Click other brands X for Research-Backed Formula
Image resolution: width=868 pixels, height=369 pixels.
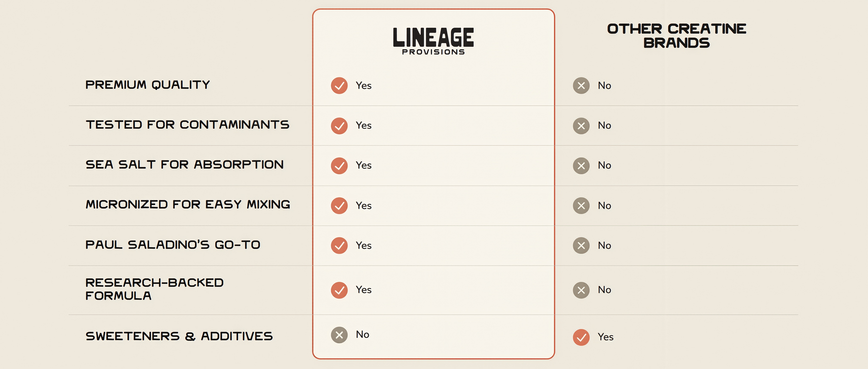[x=581, y=290]
